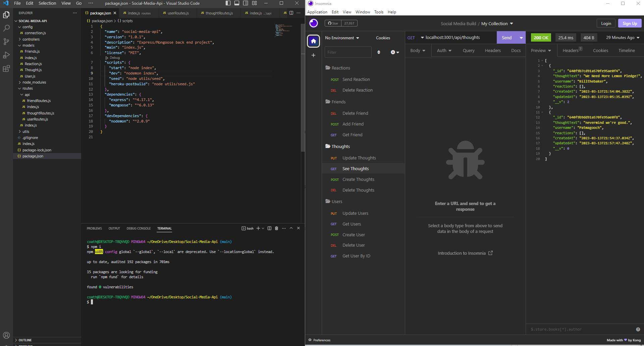Click the Send button in Insomnia
This screenshot has height=346, width=644.
point(506,38)
